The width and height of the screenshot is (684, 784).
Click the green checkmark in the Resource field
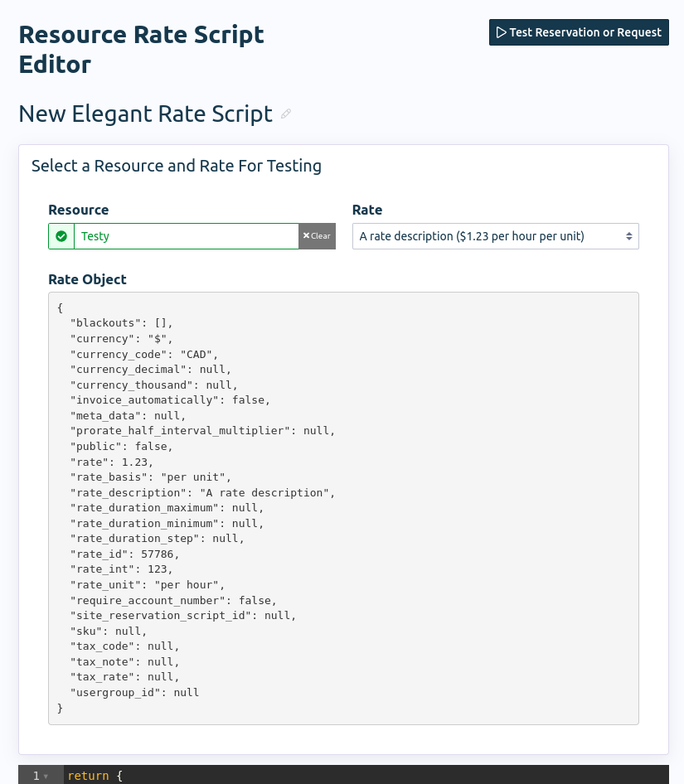(x=61, y=236)
